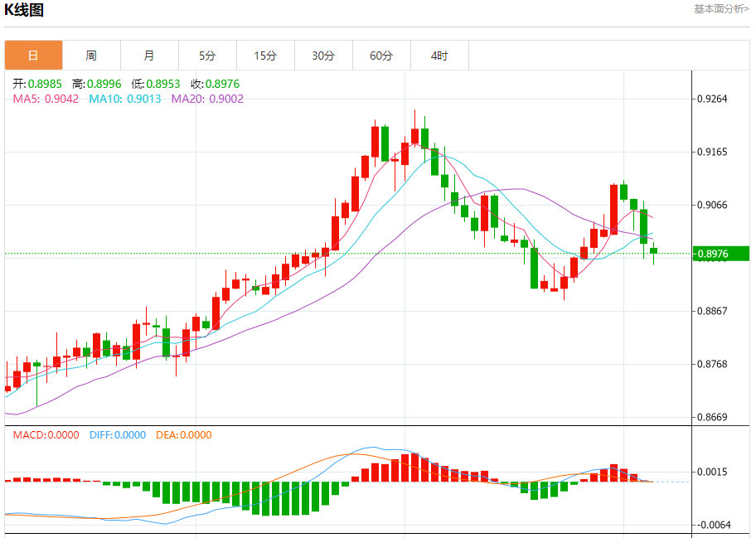Viewport: 756px width, 538px height.
Task: Open the 基本面分析> link
Action: 721,8
